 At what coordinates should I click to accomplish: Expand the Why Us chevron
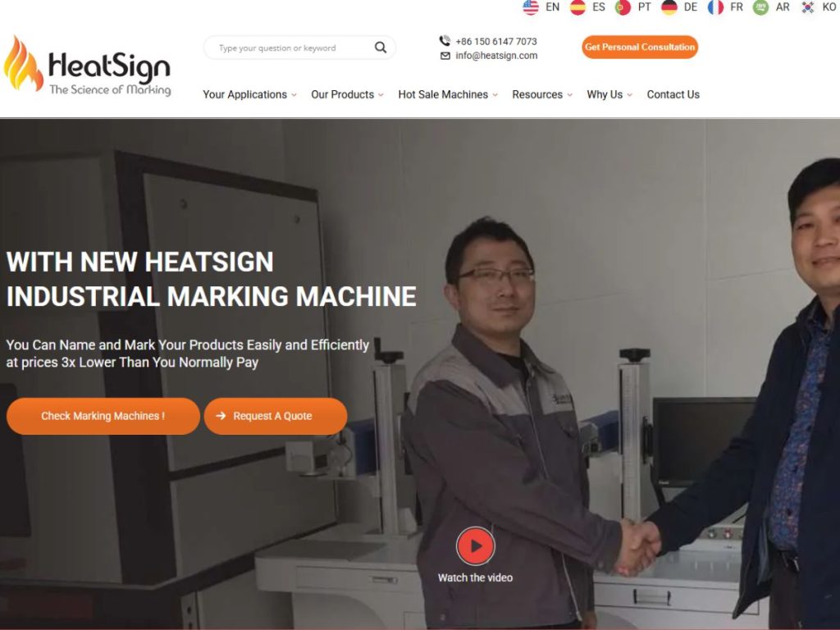[x=629, y=95]
